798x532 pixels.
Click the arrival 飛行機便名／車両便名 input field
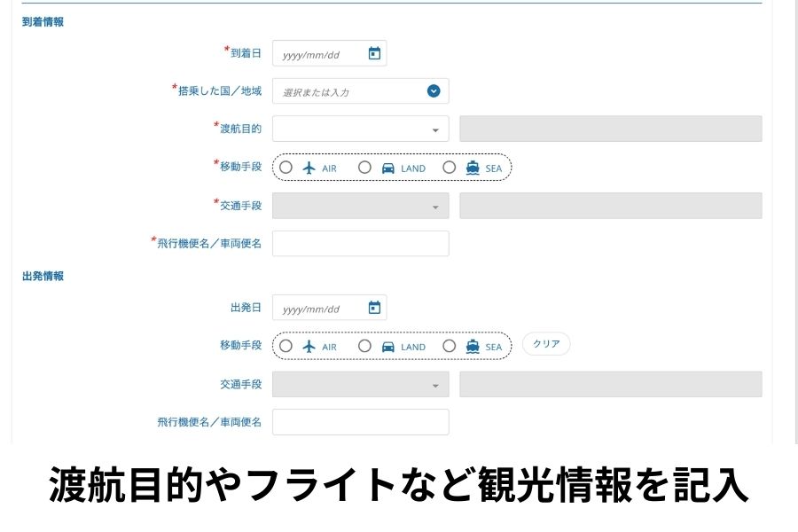coord(360,242)
